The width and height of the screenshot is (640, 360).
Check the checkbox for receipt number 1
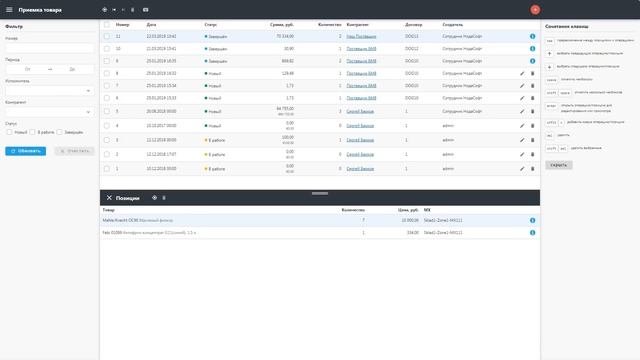[107, 169]
